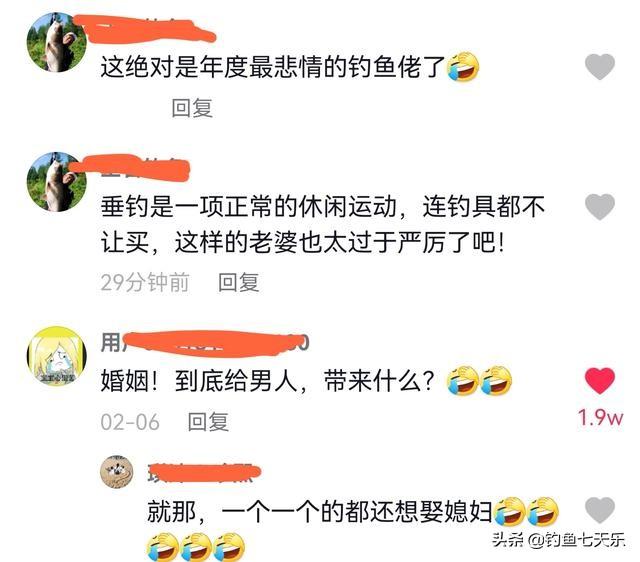
Task: Like the reply about 娶媳妇
Action: (600, 510)
